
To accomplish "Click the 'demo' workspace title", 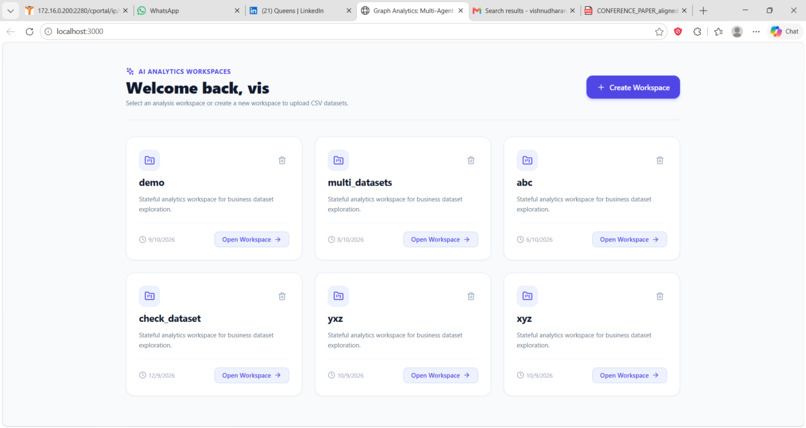I will 152,182.
